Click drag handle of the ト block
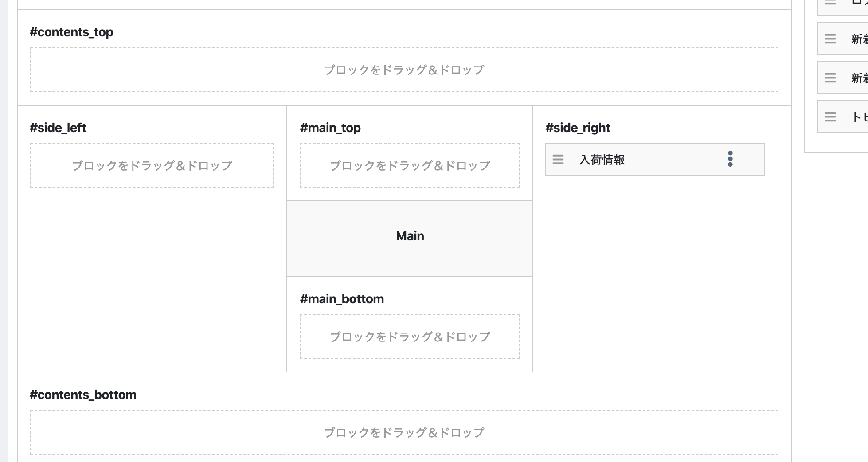The image size is (868, 462). point(830,117)
